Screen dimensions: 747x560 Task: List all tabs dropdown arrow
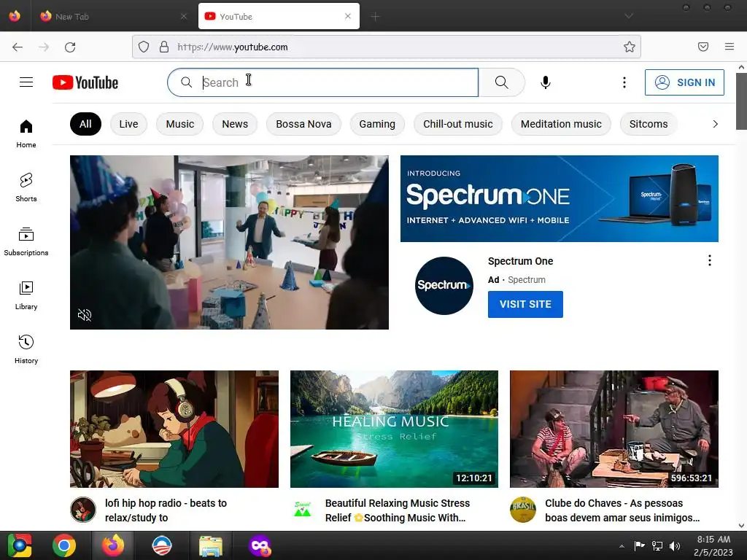(629, 16)
